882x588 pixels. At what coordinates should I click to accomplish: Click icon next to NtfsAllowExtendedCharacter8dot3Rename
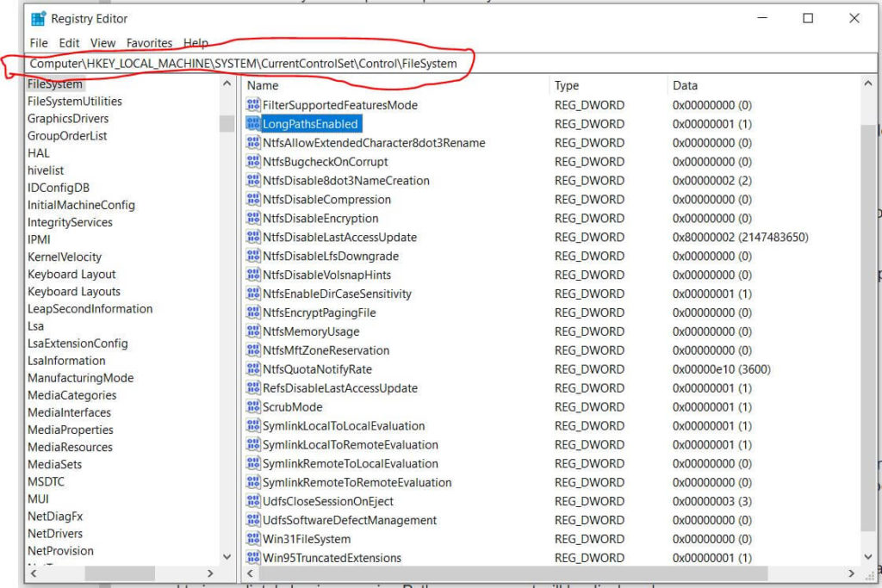click(x=253, y=142)
